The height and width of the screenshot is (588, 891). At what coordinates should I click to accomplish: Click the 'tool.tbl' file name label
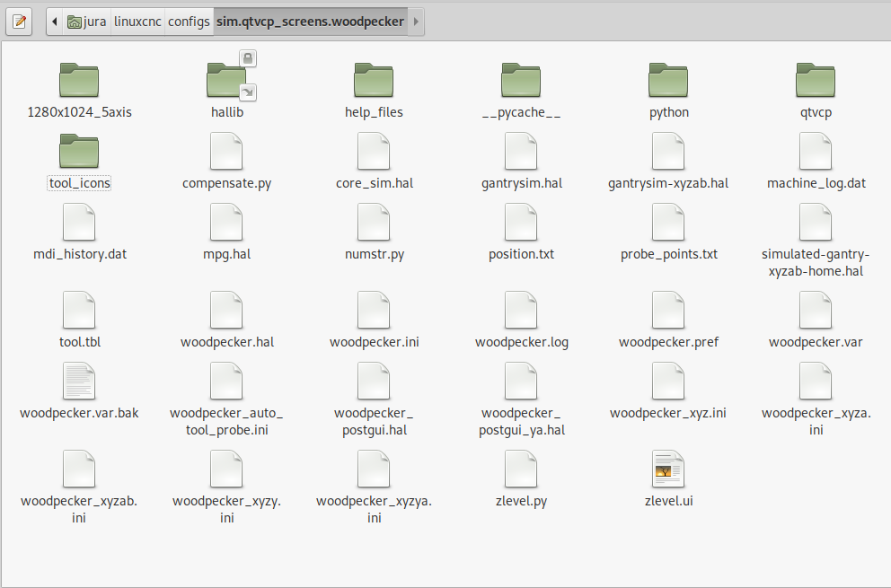[x=80, y=342]
